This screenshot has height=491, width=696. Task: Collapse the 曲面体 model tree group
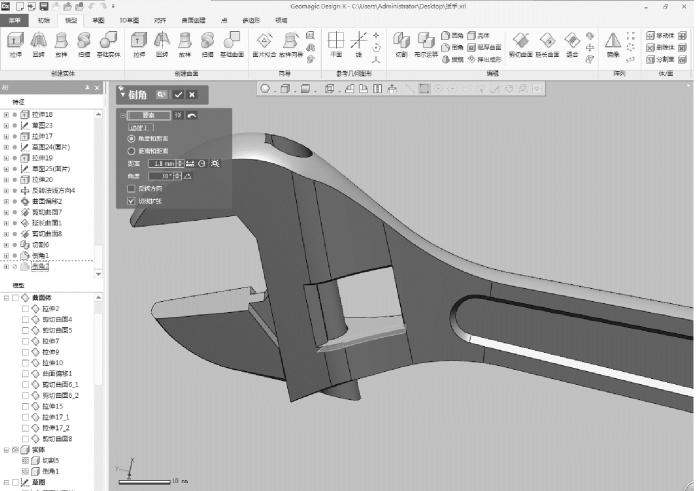pyautogui.click(x=5, y=297)
